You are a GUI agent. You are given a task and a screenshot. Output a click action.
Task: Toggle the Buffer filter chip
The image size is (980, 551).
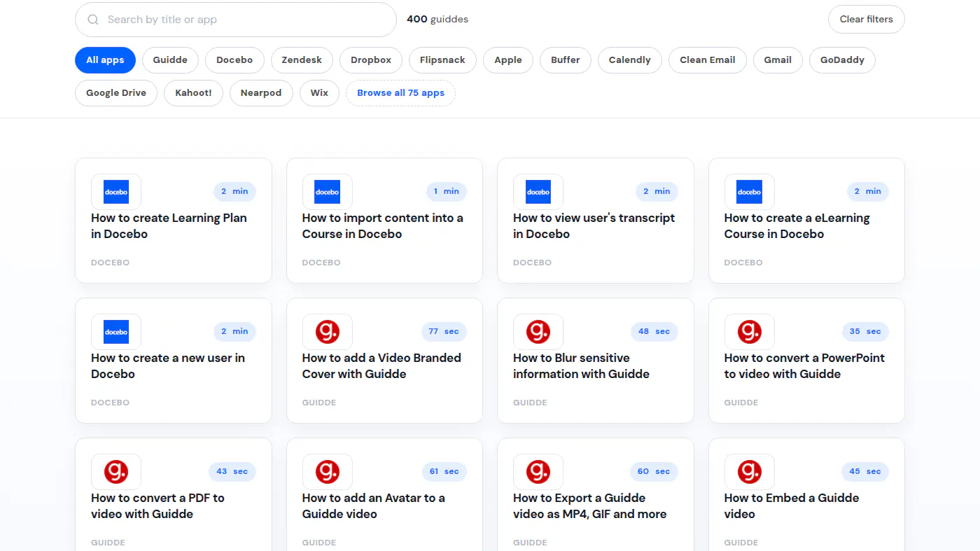pos(566,60)
